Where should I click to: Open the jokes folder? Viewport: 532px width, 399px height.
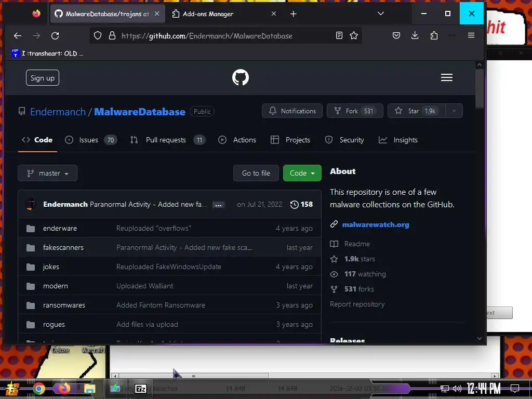click(x=51, y=267)
